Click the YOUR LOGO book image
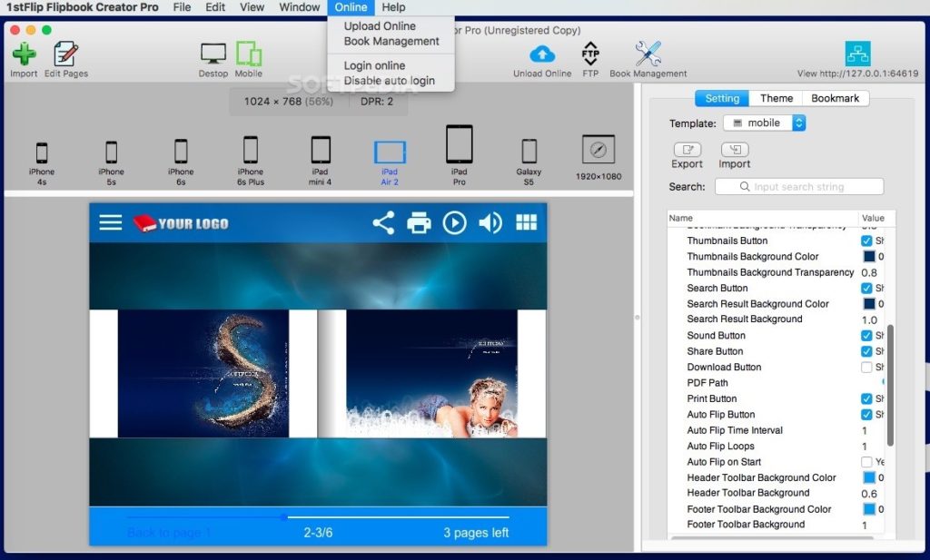The height and width of the screenshot is (560, 930). 181,223
